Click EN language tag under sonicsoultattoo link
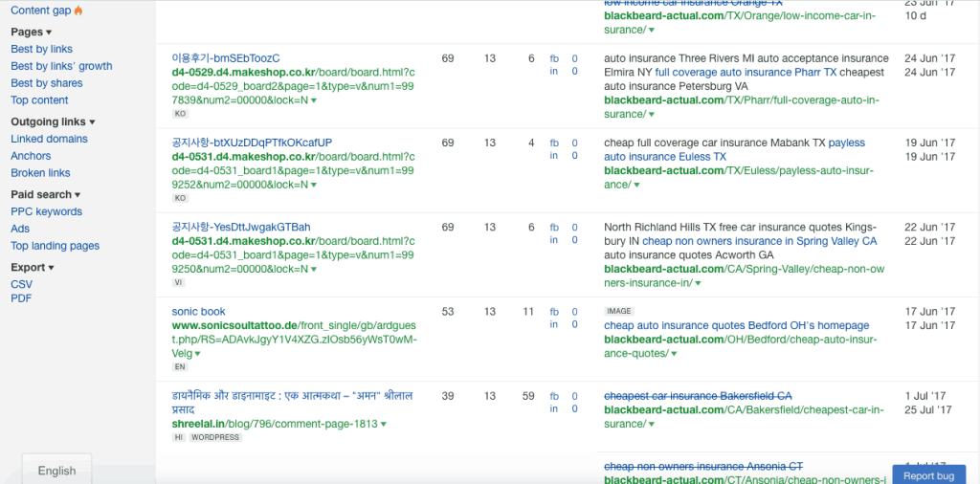 tap(180, 367)
